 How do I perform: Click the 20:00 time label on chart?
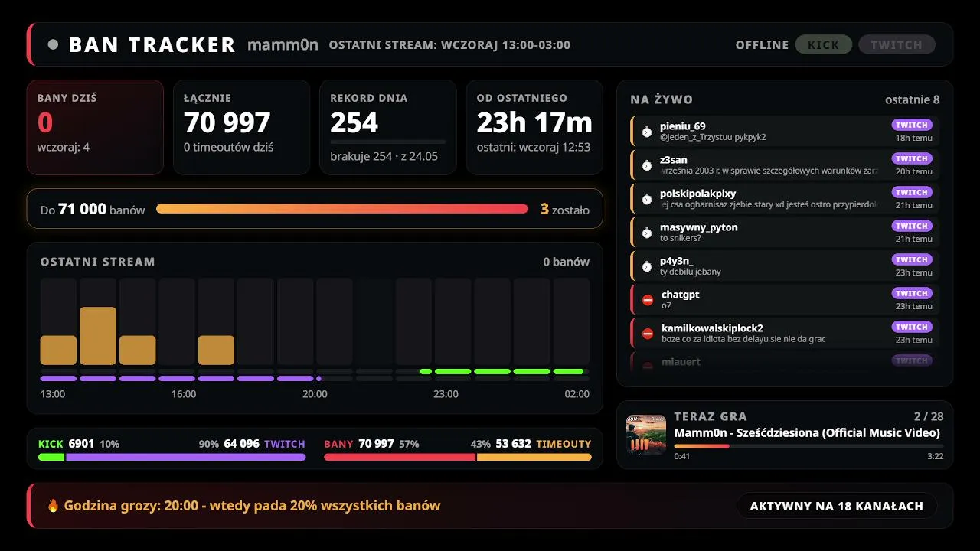pyautogui.click(x=315, y=394)
